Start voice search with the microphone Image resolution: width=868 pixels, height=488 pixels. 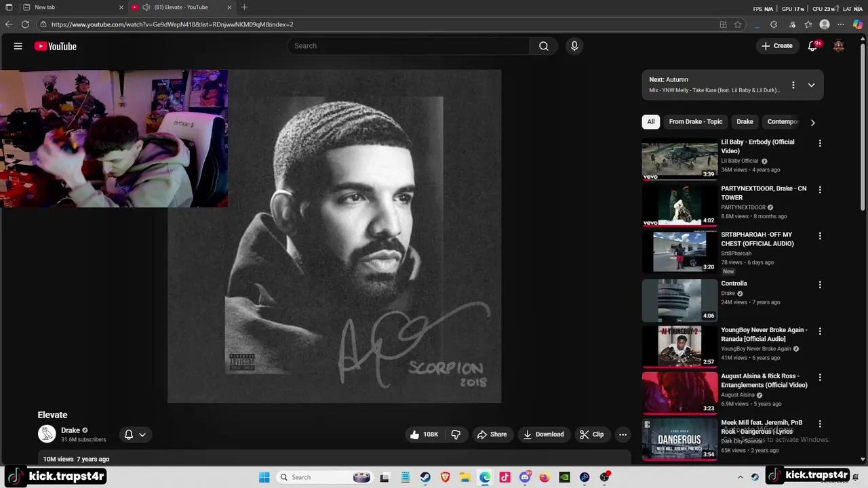point(574,46)
